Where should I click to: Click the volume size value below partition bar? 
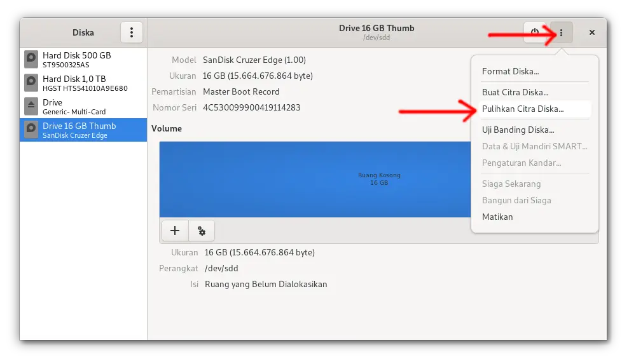(259, 253)
